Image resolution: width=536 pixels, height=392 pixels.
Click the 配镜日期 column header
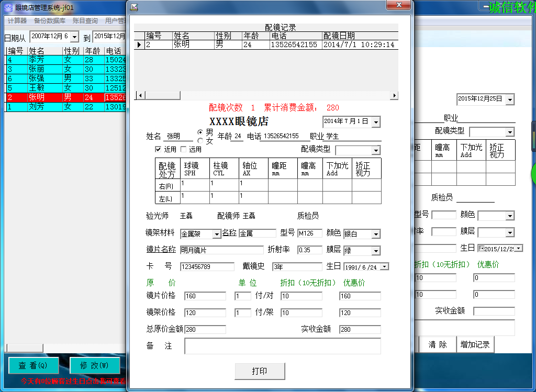click(360, 36)
